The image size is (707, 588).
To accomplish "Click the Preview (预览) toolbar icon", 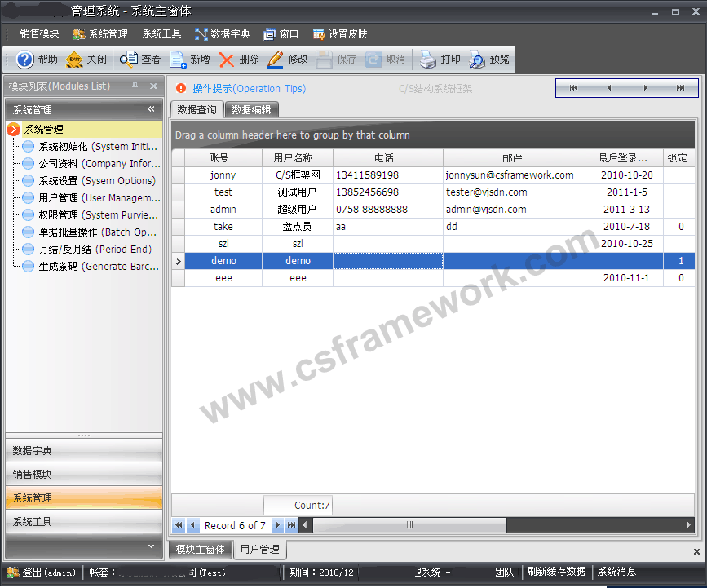I will (x=477, y=60).
